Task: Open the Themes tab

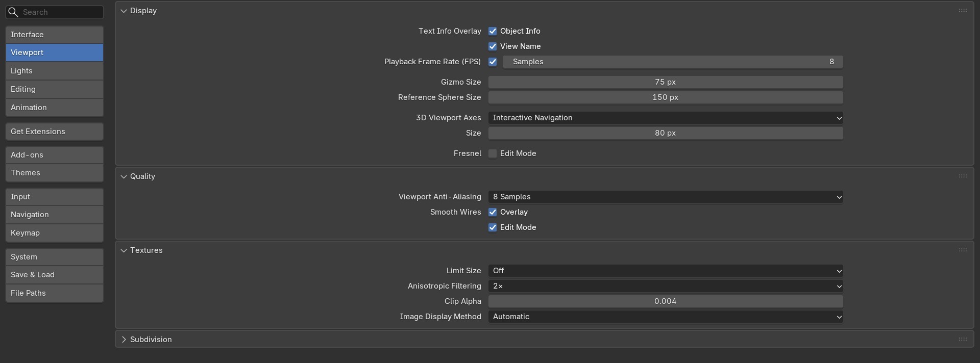Action: click(x=55, y=173)
